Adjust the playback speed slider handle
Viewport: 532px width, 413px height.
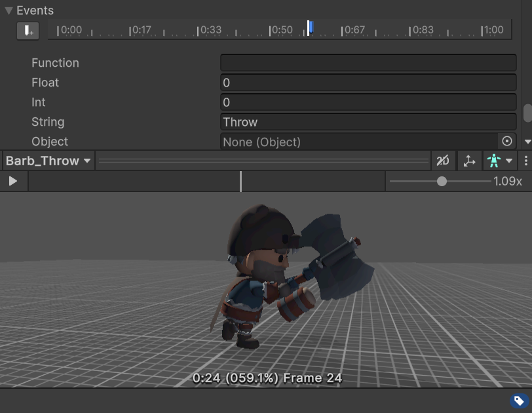442,181
